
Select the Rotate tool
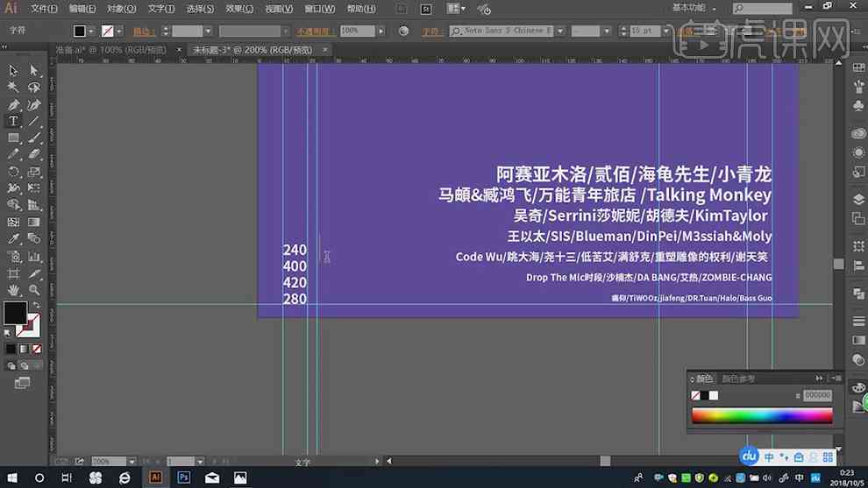13,172
